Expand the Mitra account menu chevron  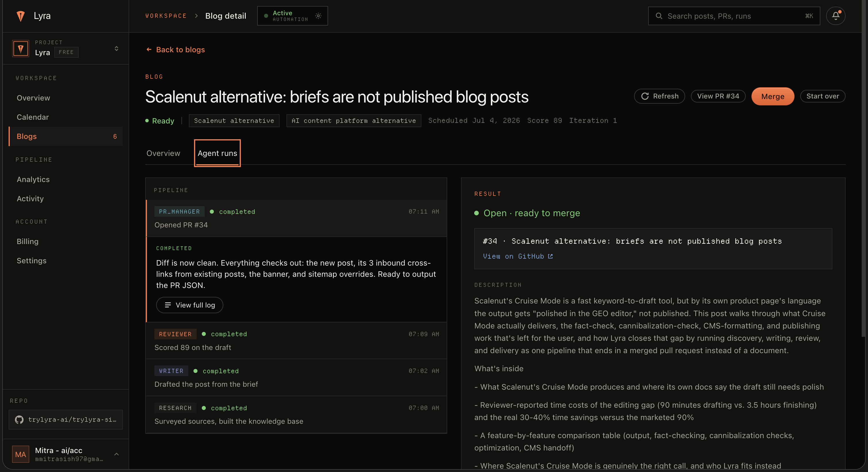click(x=116, y=454)
